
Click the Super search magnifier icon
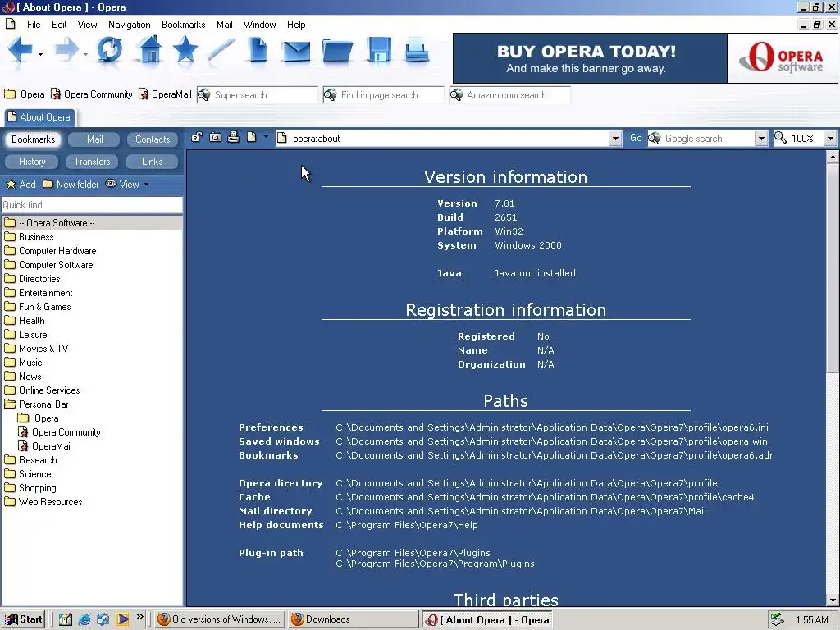(204, 95)
